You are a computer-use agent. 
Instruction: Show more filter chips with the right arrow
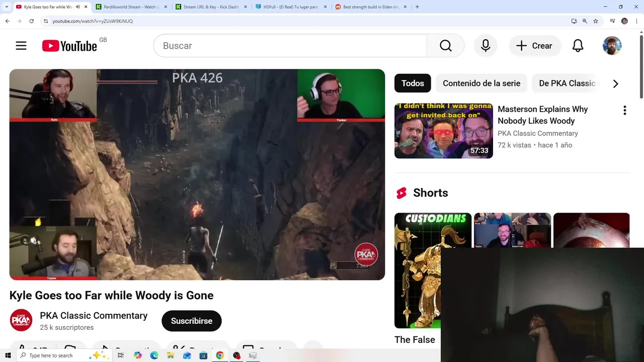pos(615,83)
